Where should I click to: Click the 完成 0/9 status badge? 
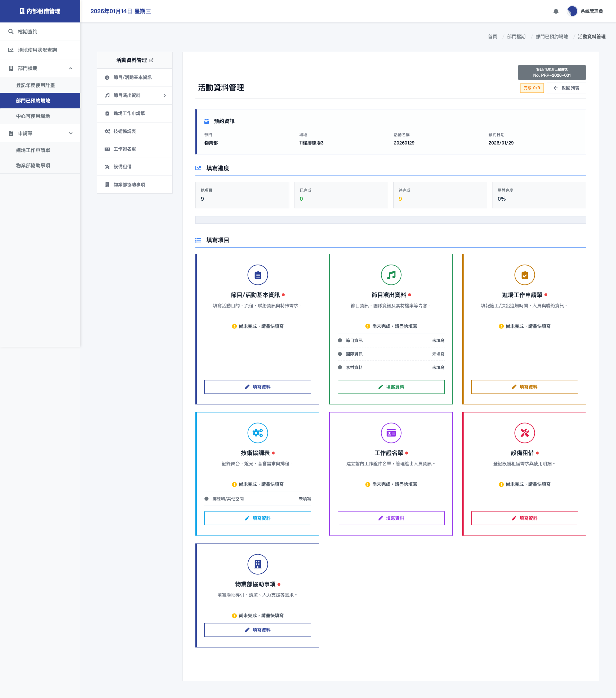tap(531, 88)
